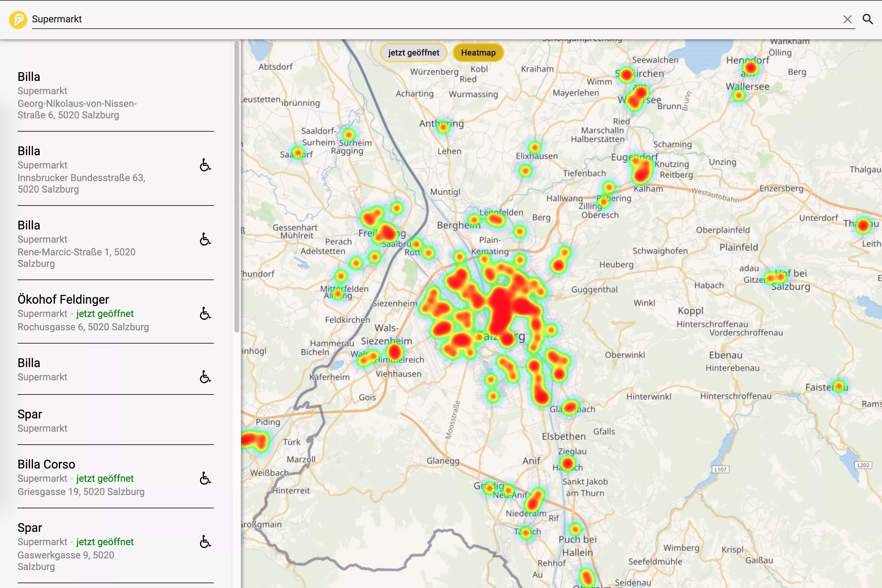Viewport: 882px width, 588px height.
Task: Click the yellow app logo icon
Action: pyautogui.click(x=18, y=20)
